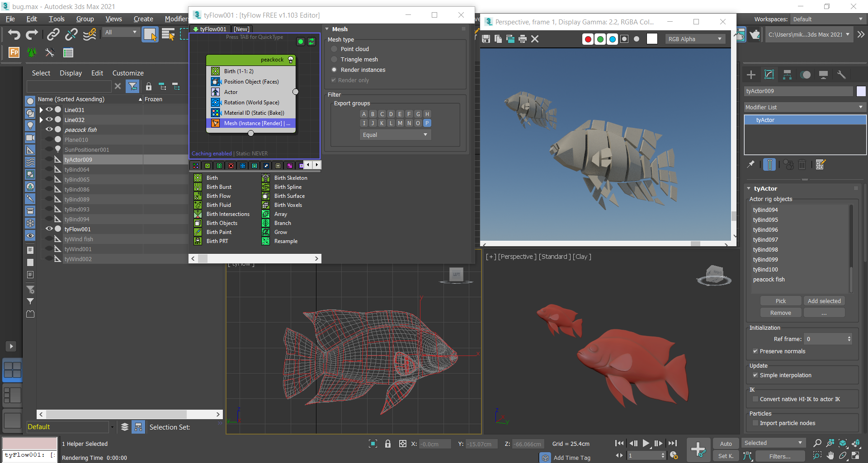Open the All selection filter dropdown
The height and width of the screenshot is (463, 868).
[120, 33]
